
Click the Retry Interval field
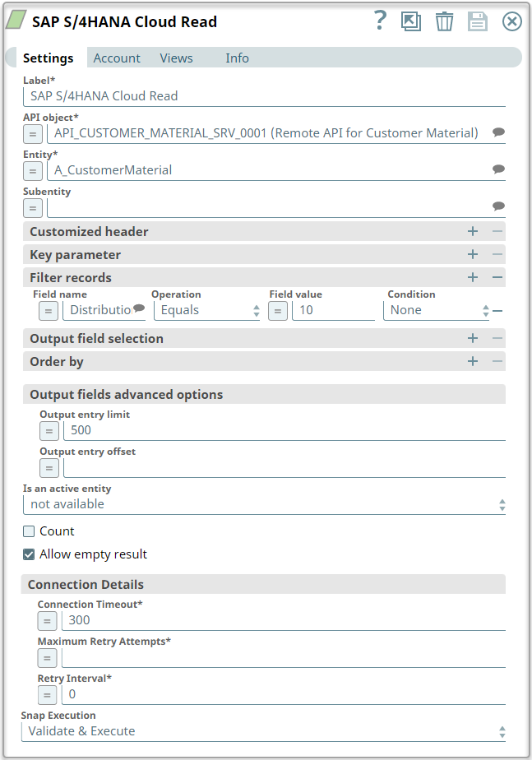coord(284,694)
